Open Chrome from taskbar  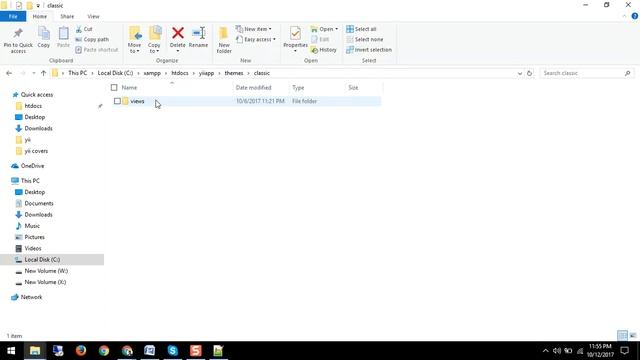coord(104,351)
